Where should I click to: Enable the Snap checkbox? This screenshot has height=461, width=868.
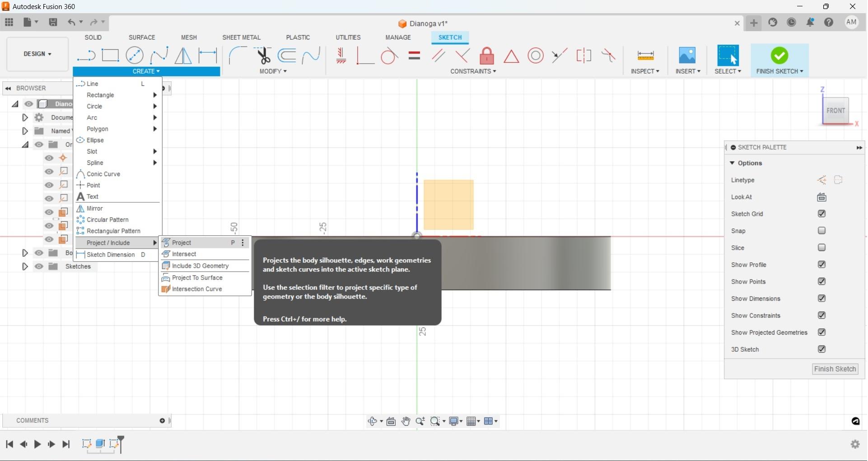click(822, 231)
